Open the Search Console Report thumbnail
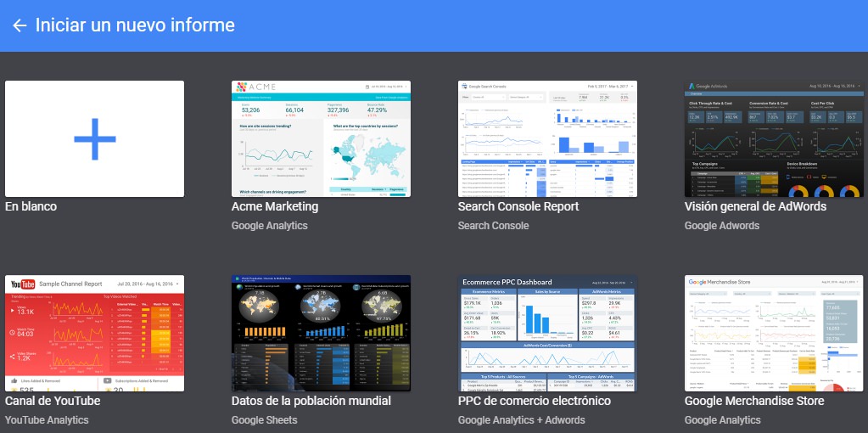Screen dimensions: 868x433 [x=547, y=139]
